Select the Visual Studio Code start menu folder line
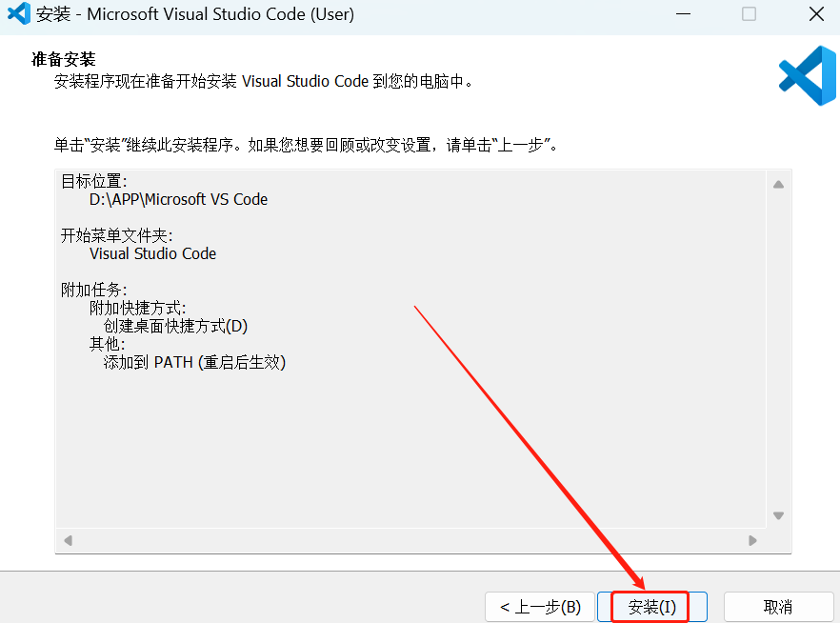 point(152,253)
